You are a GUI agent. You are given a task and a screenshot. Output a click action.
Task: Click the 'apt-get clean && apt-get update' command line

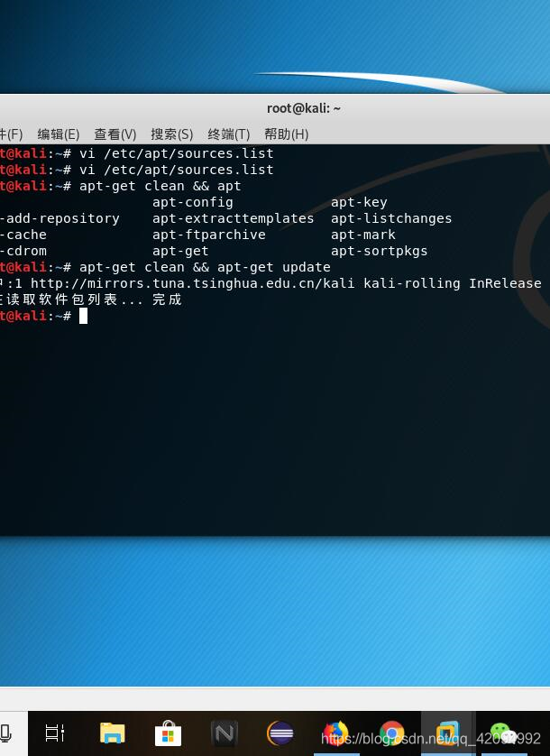(206, 267)
